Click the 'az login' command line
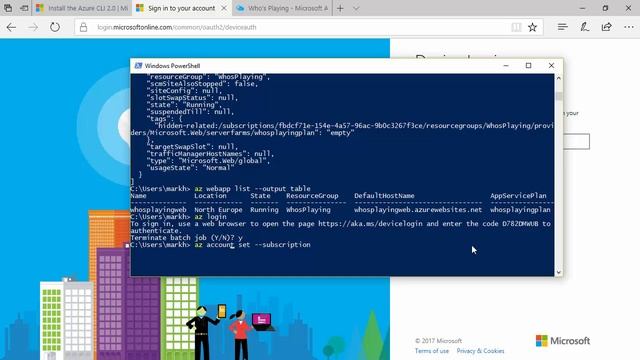640x360 pixels. tap(210, 217)
